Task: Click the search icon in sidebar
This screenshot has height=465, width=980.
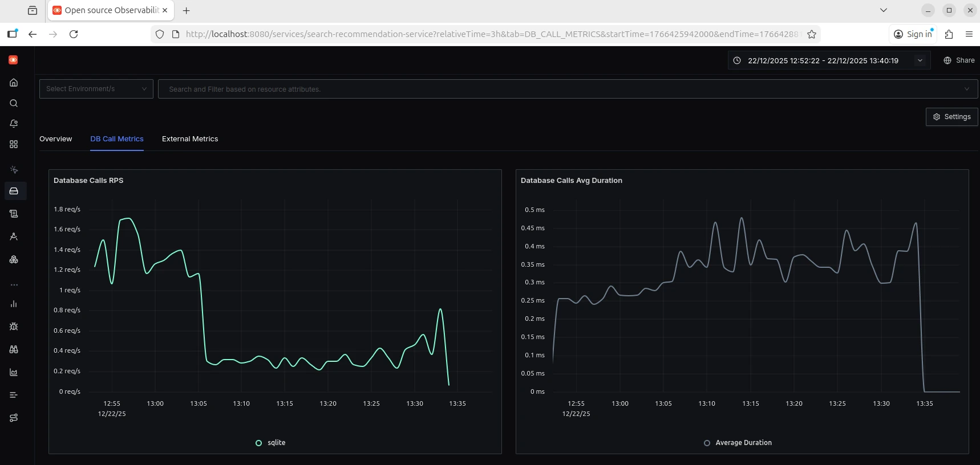Action: coord(14,103)
